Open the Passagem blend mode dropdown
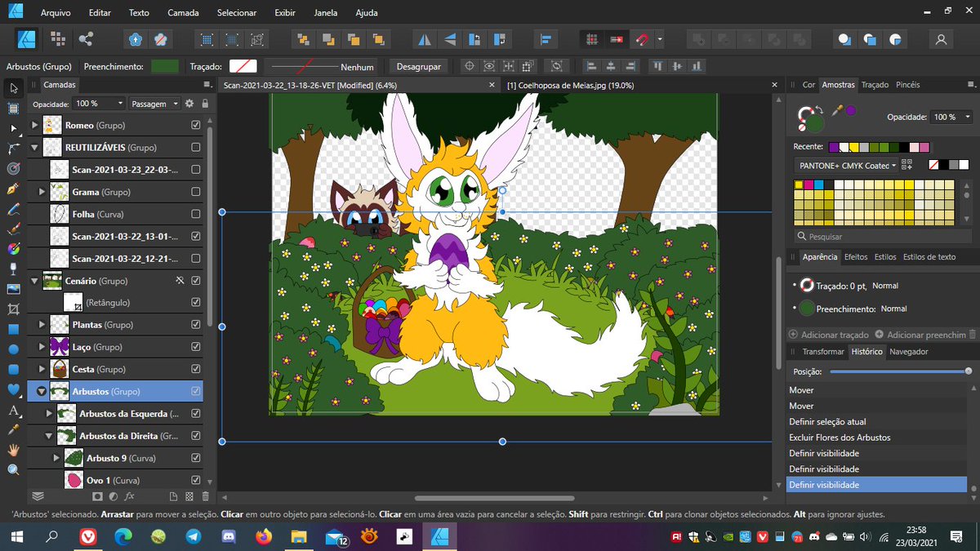 point(154,104)
